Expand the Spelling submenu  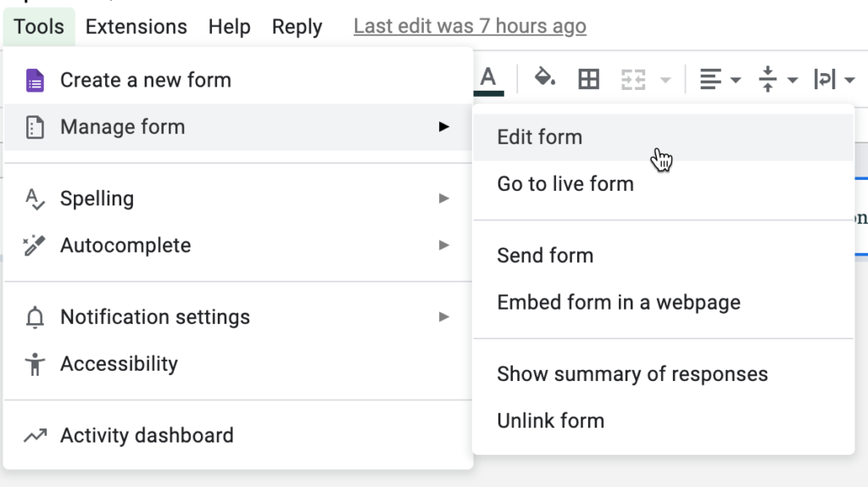click(238, 199)
